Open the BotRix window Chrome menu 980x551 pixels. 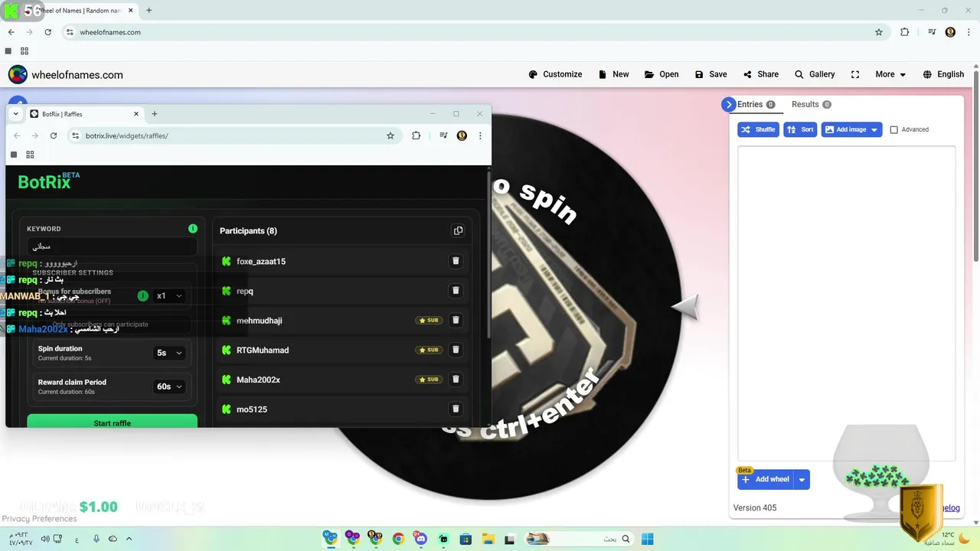pos(480,135)
